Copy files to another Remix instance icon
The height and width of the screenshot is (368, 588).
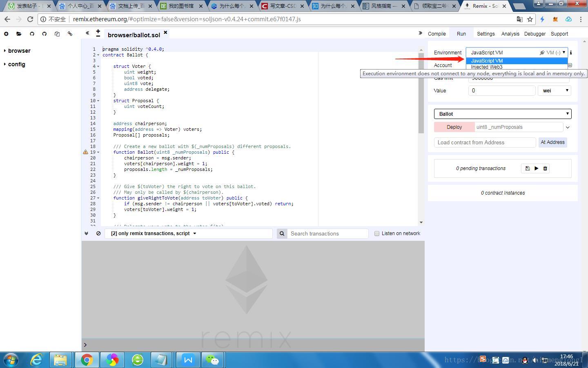click(x=57, y=34)
